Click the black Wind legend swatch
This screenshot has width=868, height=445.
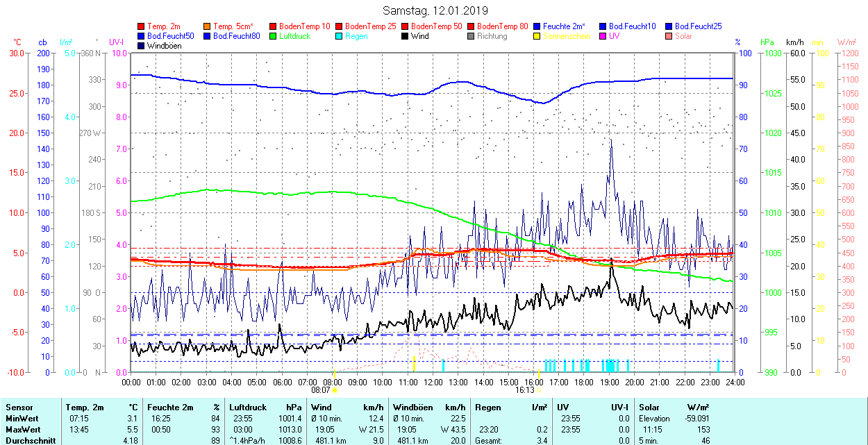pyautogui.click(x=406, y=36)
